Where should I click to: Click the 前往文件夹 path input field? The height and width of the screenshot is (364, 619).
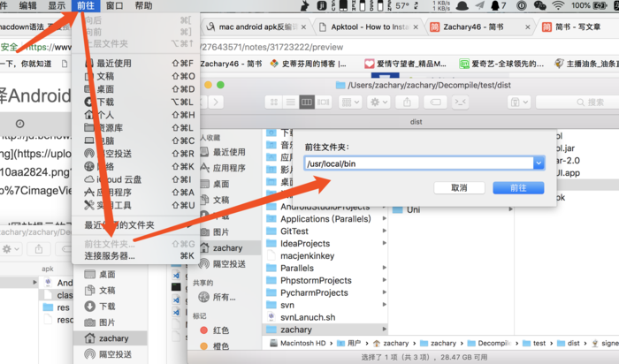419,163
